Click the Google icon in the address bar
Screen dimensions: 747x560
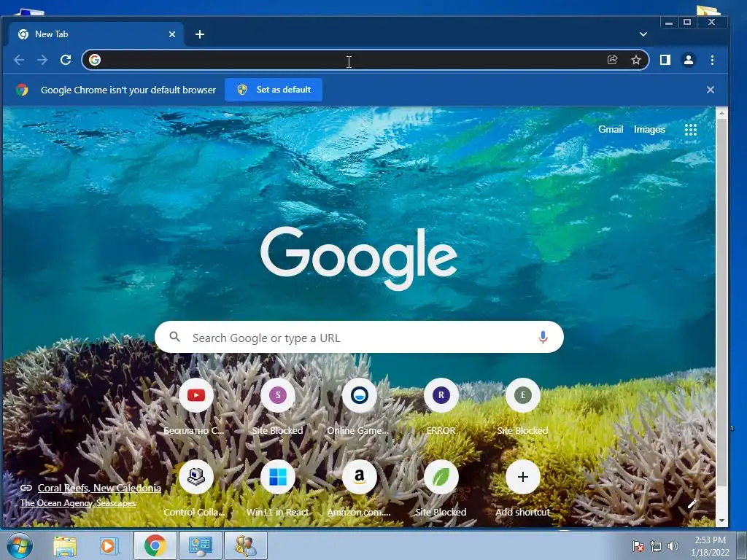[x=95, y=60]
